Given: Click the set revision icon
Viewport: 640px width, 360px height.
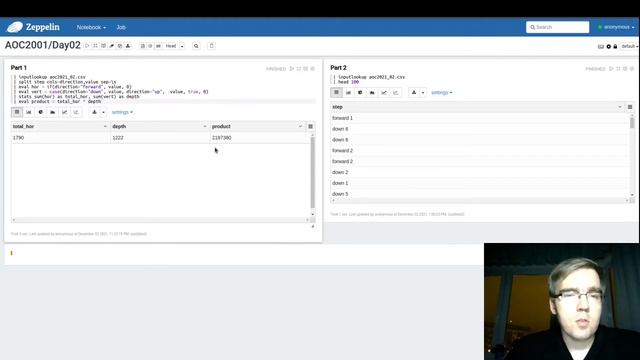Looking at the screenshot, I should pos(150,46).
